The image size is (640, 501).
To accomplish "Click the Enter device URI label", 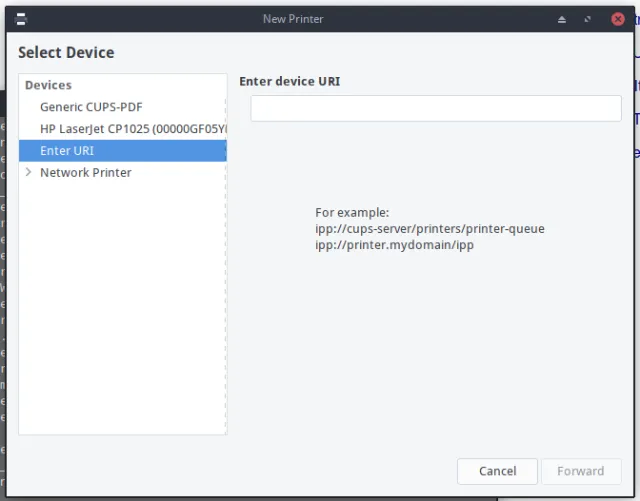I will pos(289,81).
